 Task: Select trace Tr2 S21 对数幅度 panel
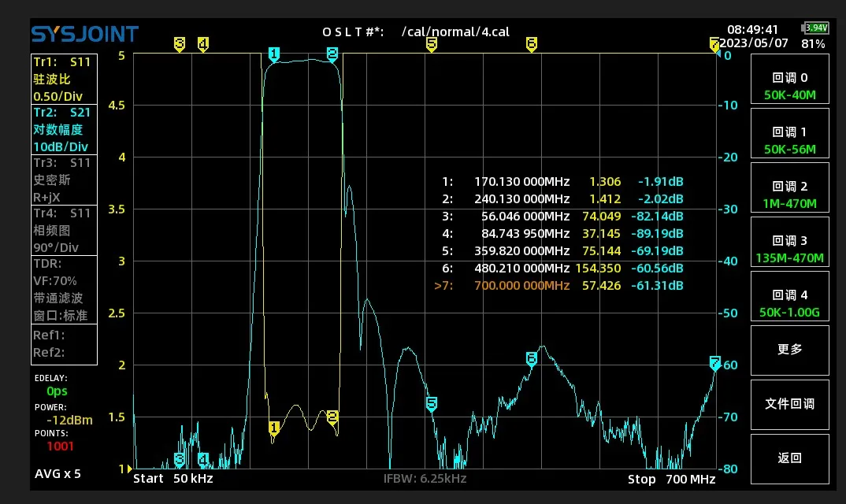[65, 129]
